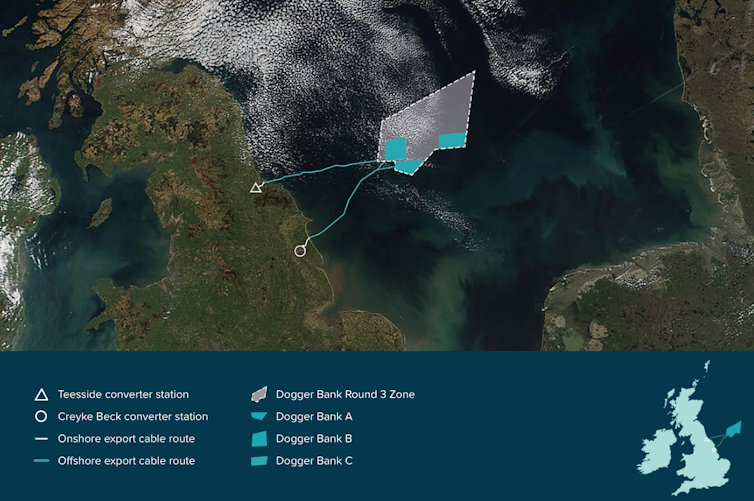
Task: Click the 'Dogger Bank Round 3 Zone' label
Action: pyautogui.click(x=344, y=395)
